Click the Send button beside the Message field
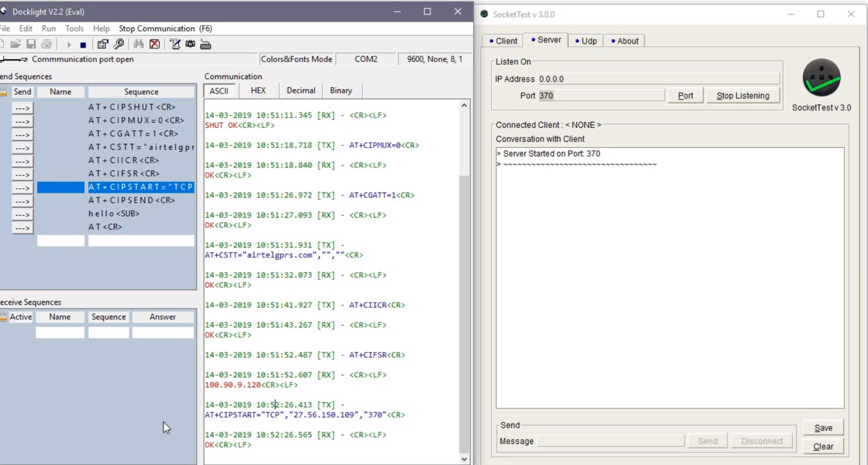Screen dimensions: 868x465 point(707,441)
